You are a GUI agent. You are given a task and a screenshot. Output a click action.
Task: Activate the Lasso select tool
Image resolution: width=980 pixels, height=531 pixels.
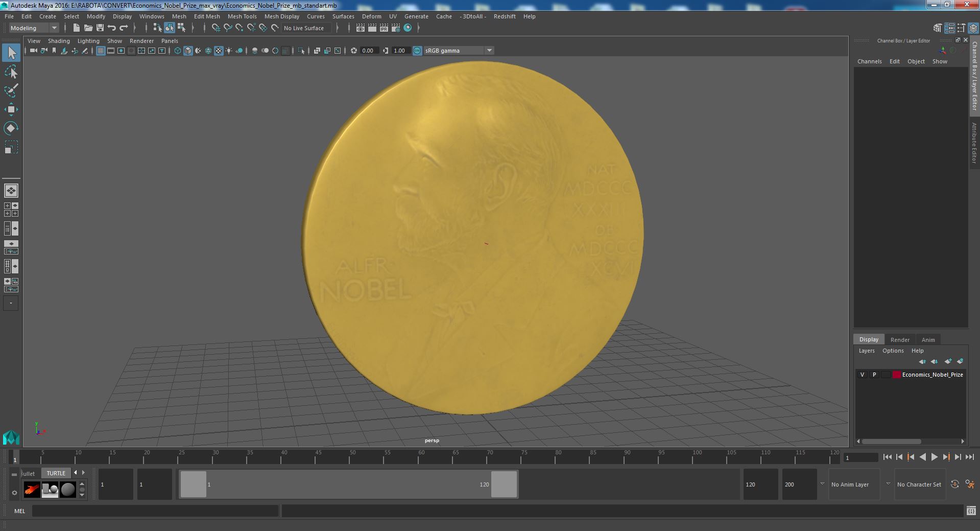pos(11,72)
